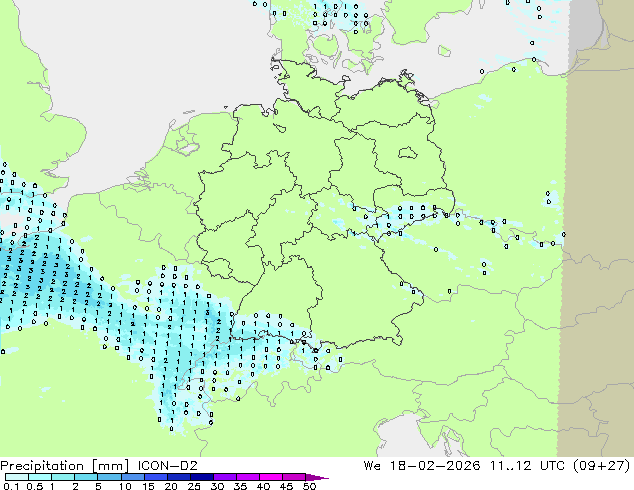Click the 25–30 mm dark blue swatch

click(202, 477)
